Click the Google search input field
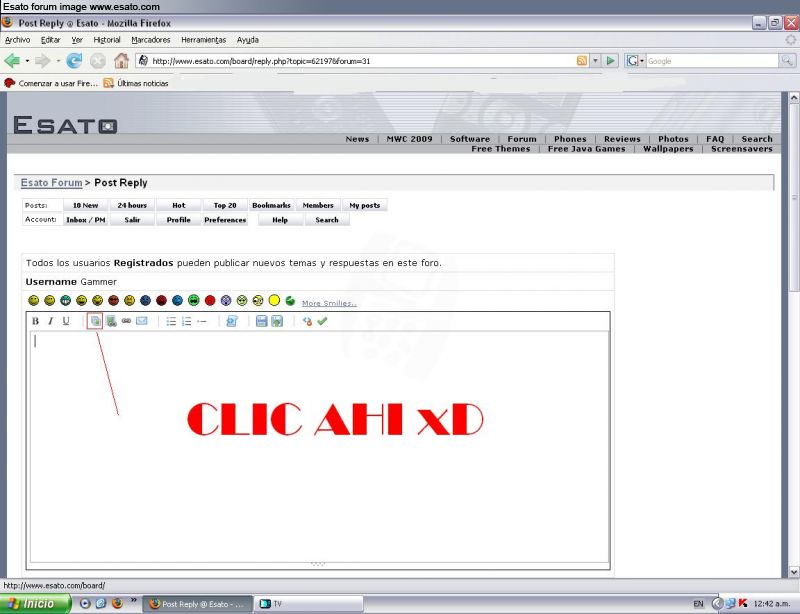This screenshot has width=800, height=614. (x=712, y=61)
